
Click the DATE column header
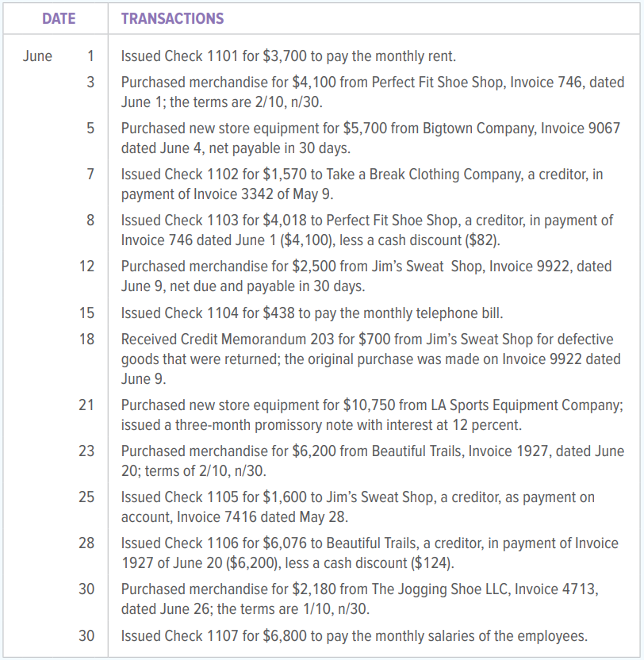(x=59, y=18)
